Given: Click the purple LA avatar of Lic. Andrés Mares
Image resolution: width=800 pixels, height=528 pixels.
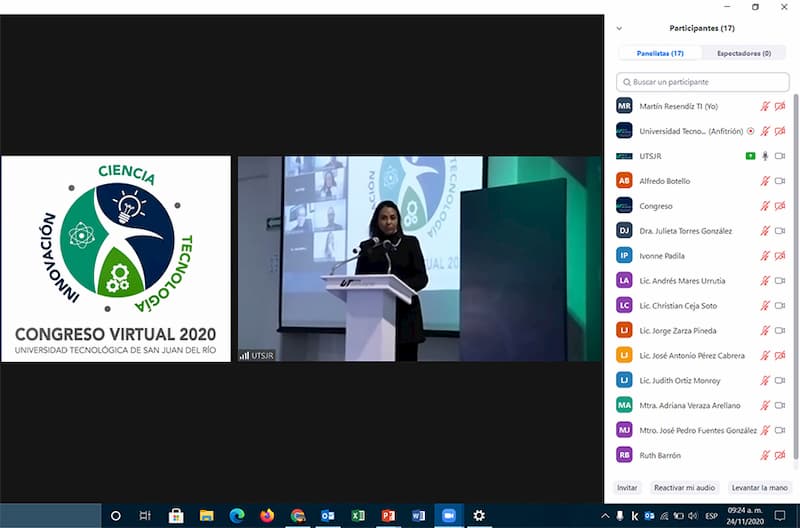Looking at the screenshot, I should [624, 281].
